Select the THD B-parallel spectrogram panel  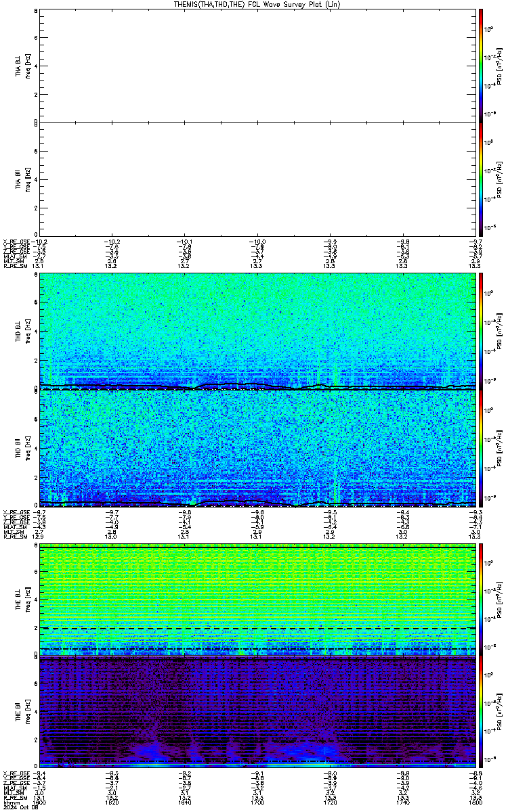[x=257, y=448]
